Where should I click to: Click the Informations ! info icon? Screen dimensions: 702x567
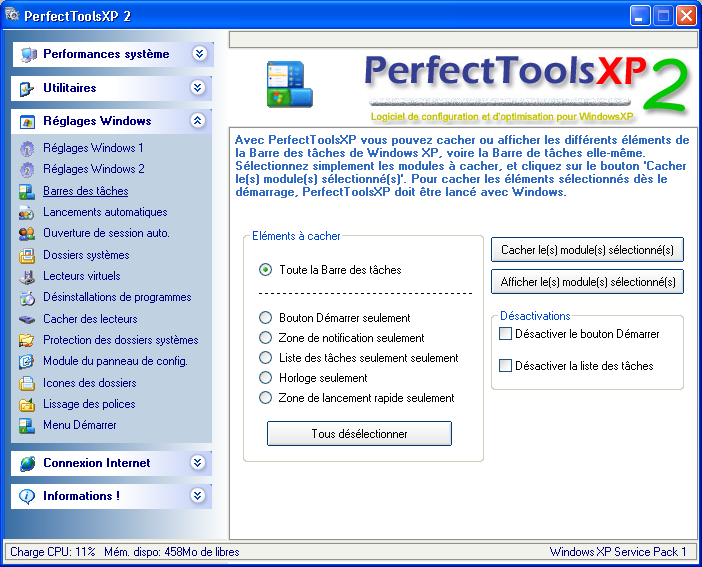pos(27,496)
